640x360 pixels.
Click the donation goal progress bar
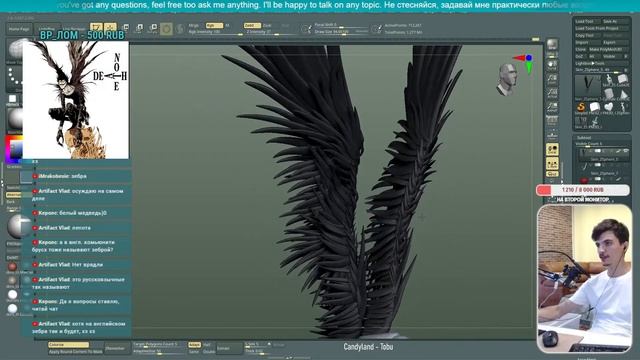[582, 190]
